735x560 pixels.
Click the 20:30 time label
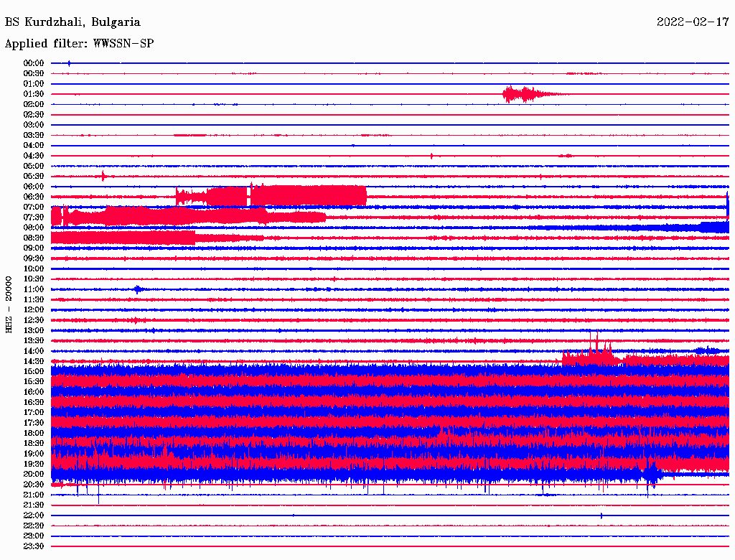point(34,485)
